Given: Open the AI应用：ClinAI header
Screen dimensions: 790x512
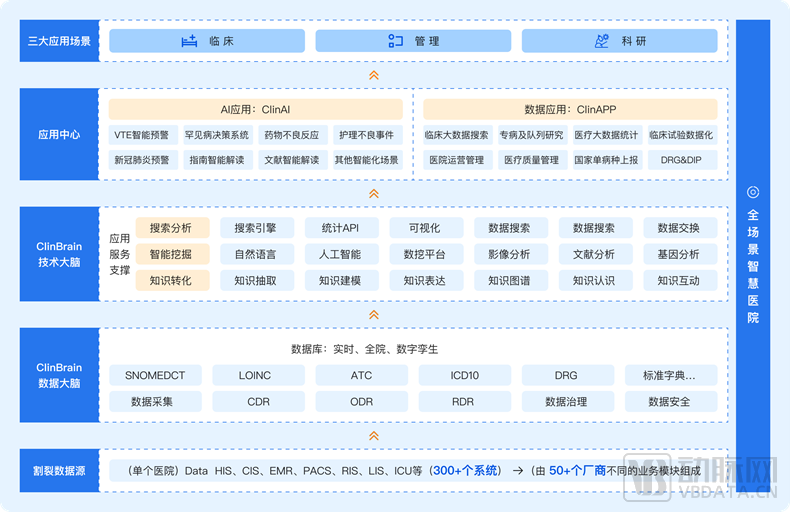Looking at the screenshot, I should tap(256, 109).
